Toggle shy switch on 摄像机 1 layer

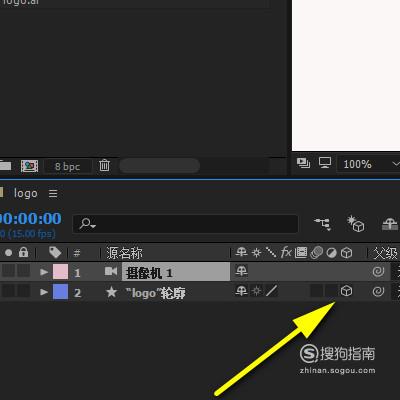pyautogui.click(x=241, y=271)
